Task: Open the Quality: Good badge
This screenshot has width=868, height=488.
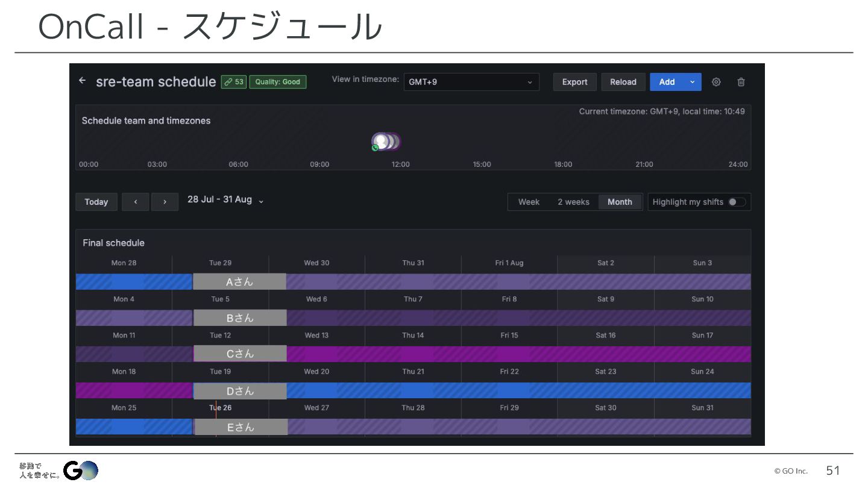Action: point(278,82)
